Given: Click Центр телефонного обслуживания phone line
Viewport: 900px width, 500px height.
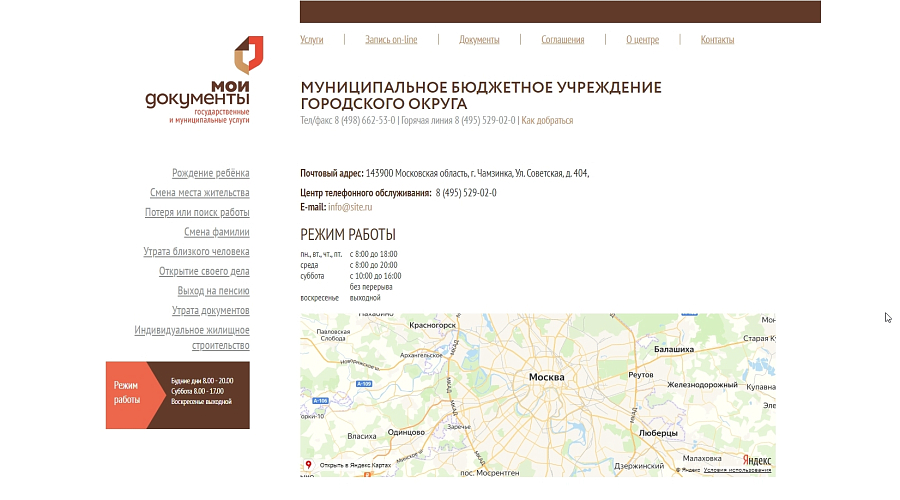Looking at the screenshot, I should click(398, 193).
